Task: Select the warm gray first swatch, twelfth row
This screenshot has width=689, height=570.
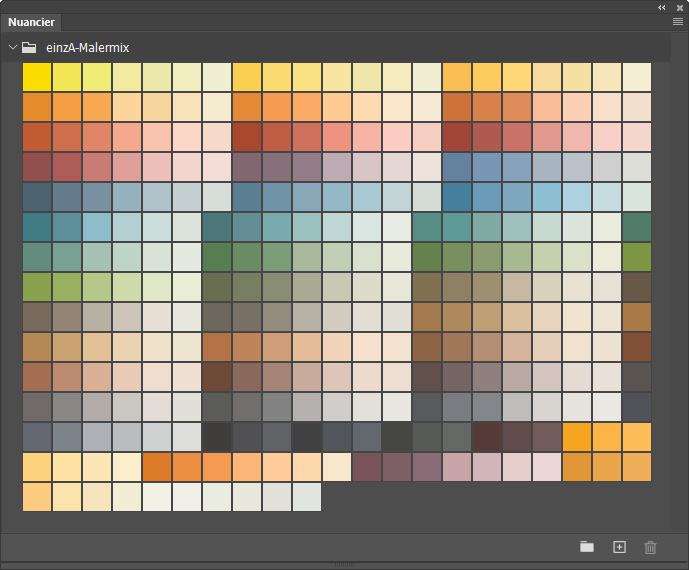Action: (x=37, y=407)
